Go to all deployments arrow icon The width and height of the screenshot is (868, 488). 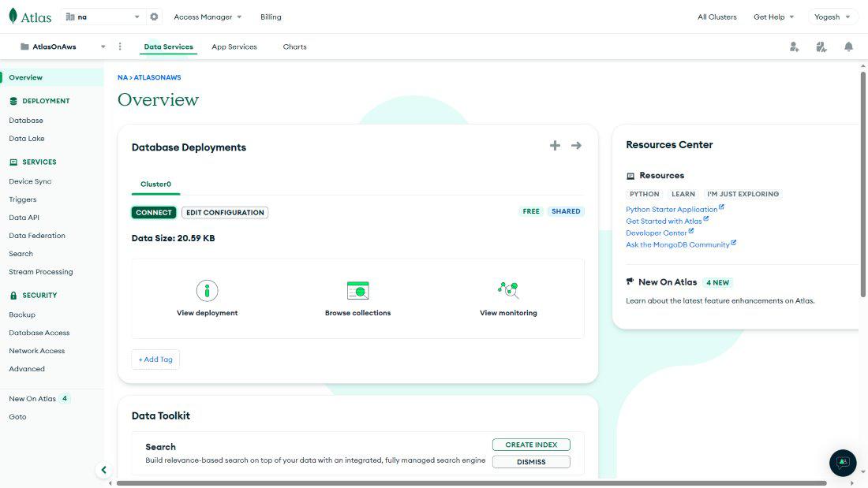(x=576, y=146)
